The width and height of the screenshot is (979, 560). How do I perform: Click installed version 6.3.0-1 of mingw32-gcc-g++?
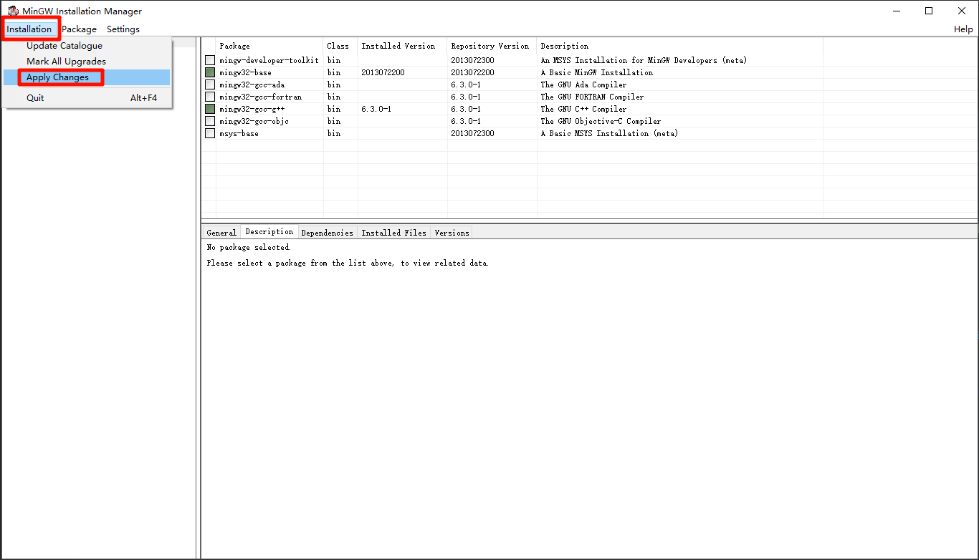(x=376, y=109)
